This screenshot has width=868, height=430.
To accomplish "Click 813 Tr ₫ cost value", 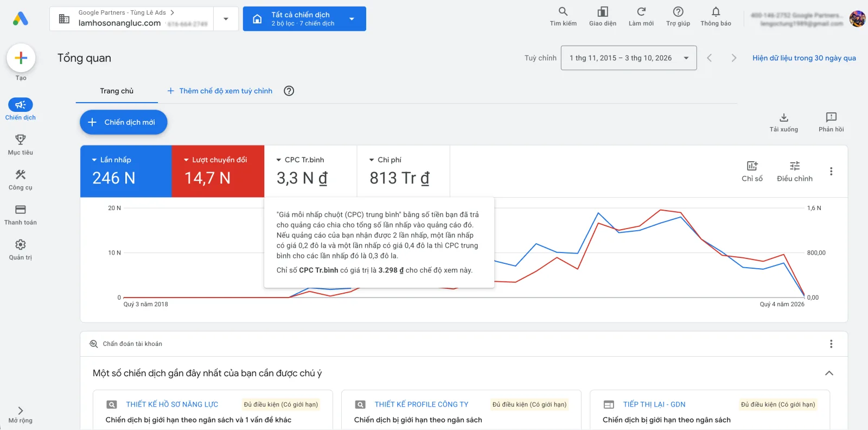I will (x=399, y=178).
